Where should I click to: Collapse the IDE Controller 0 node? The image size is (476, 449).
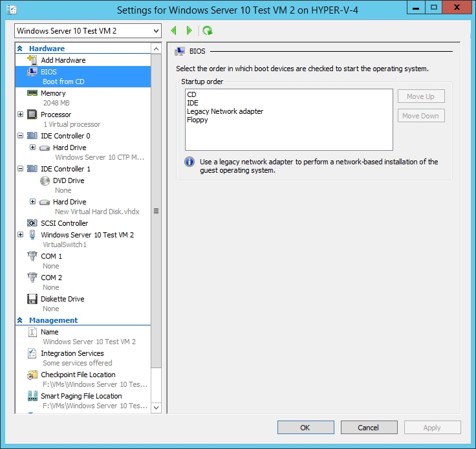pyautogui.click(x=21, y=136)
